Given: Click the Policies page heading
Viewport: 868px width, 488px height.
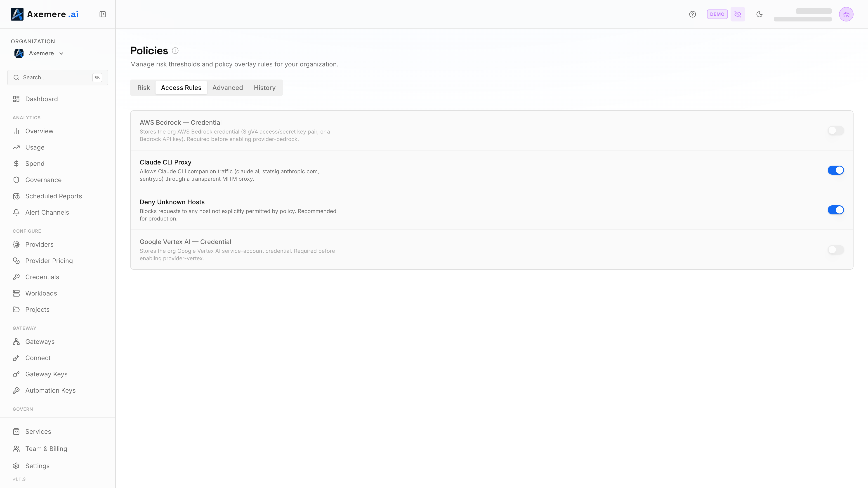Looking at the screenshot, I should [x=149, y=51].
